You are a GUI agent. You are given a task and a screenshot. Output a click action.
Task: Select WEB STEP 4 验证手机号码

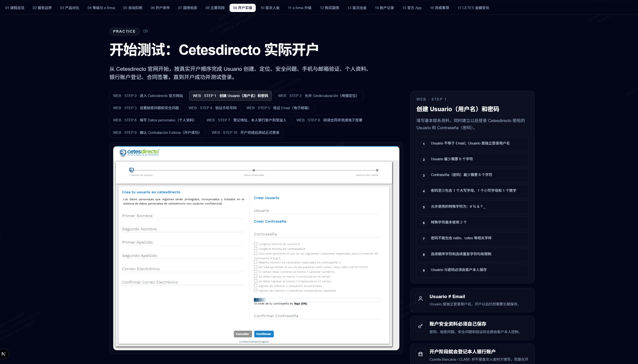(x=212, y=108)
